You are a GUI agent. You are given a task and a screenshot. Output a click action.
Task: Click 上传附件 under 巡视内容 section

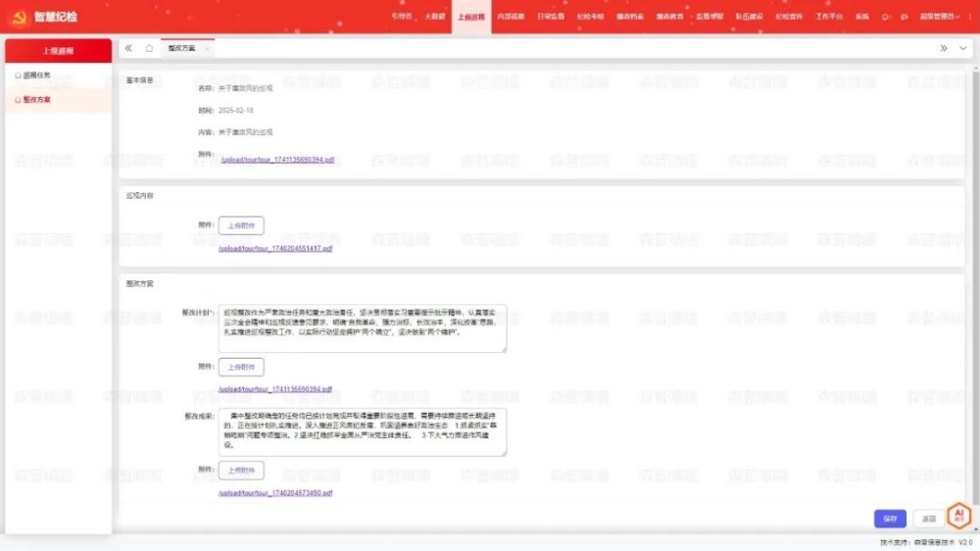tap(241, 225)
